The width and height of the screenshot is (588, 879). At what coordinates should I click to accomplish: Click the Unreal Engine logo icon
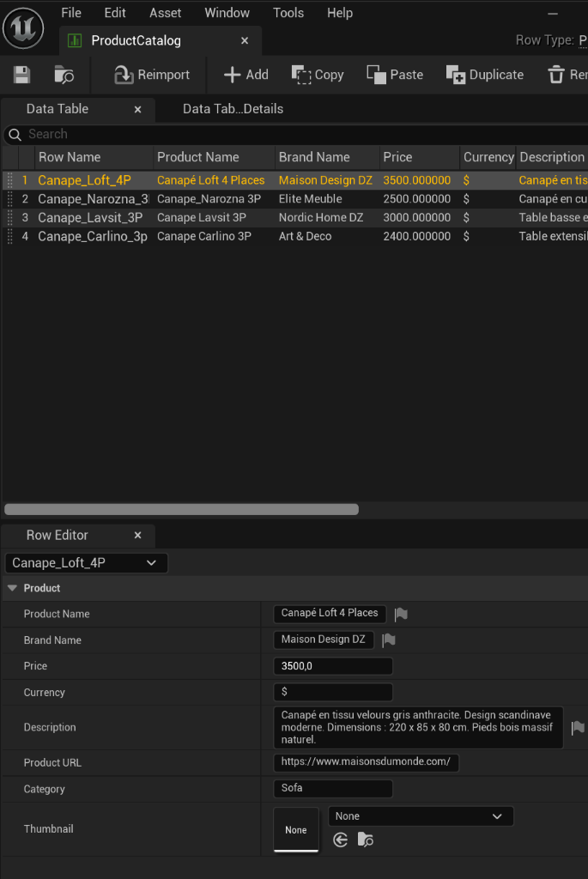click(23, 27)
